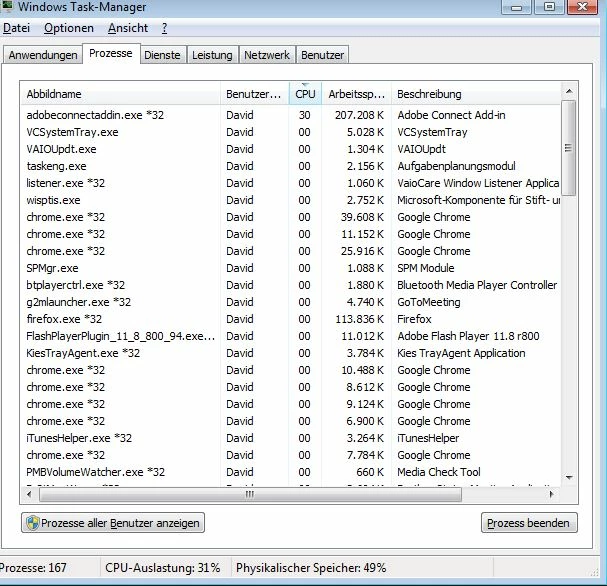This screenshot has height=586, width=607.
Task: Click vertical scrollbar up arrow
Action: pos(569,91)
